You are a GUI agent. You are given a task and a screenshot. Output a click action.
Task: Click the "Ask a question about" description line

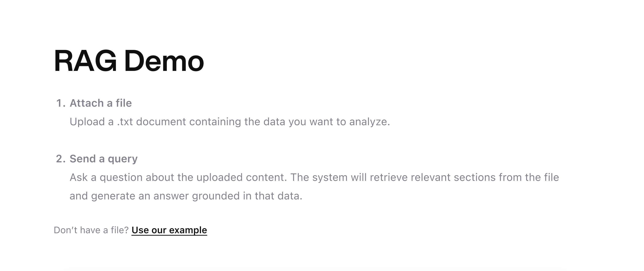point(314,177)
